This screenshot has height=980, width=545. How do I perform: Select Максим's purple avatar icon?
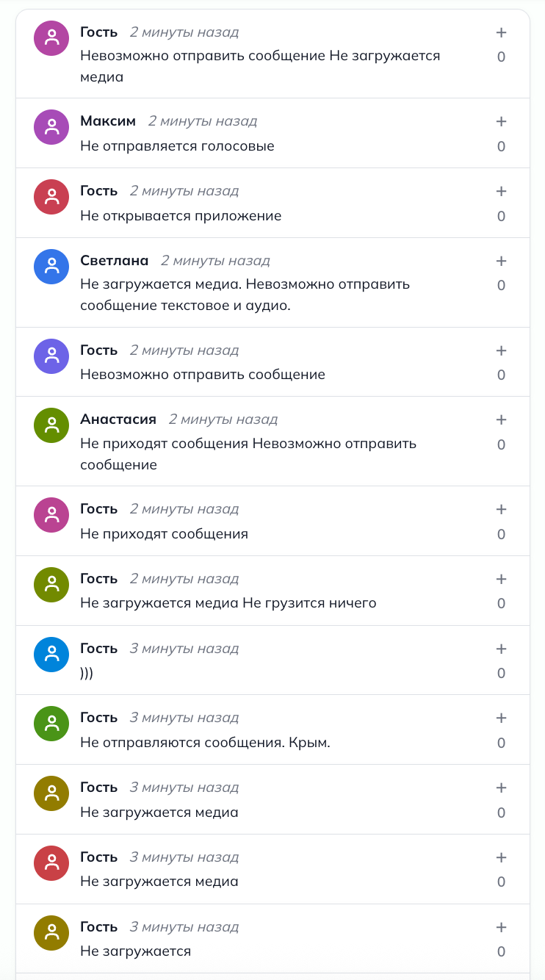click(50, 126)
